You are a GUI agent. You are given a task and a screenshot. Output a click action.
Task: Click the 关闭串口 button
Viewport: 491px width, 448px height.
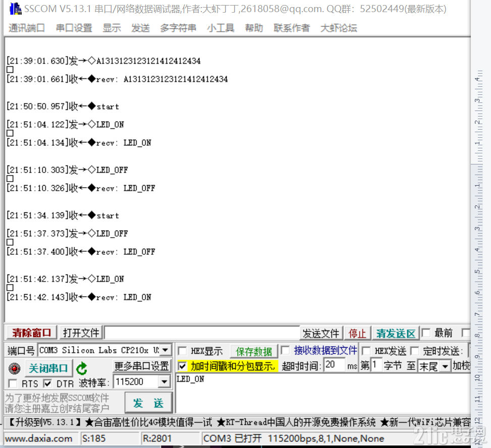48,368
